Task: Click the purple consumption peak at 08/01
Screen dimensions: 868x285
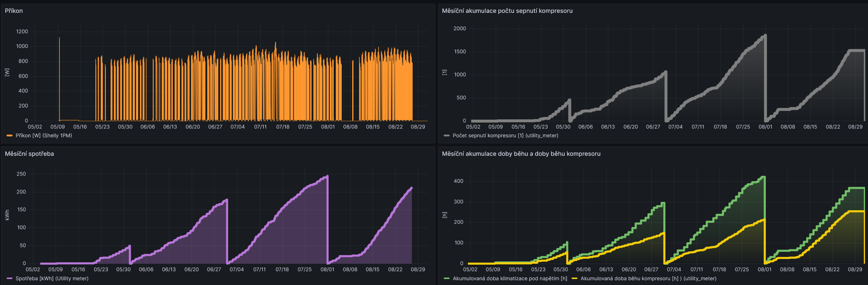Action: 327,176
